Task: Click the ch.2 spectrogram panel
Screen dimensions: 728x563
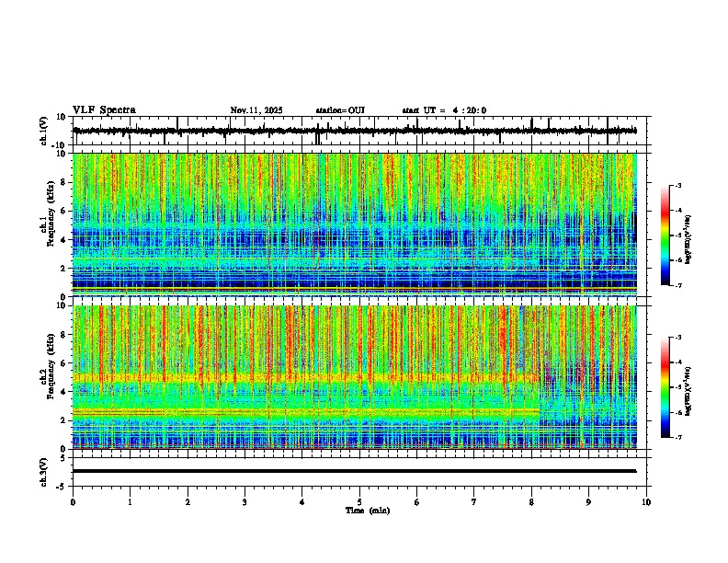Action: (355, 377)
